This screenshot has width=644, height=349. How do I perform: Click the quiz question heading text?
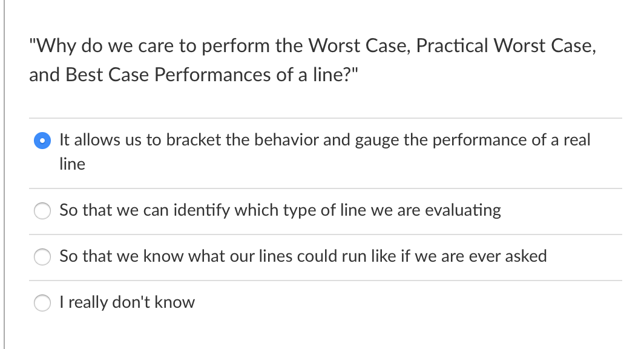pos(312,59)
